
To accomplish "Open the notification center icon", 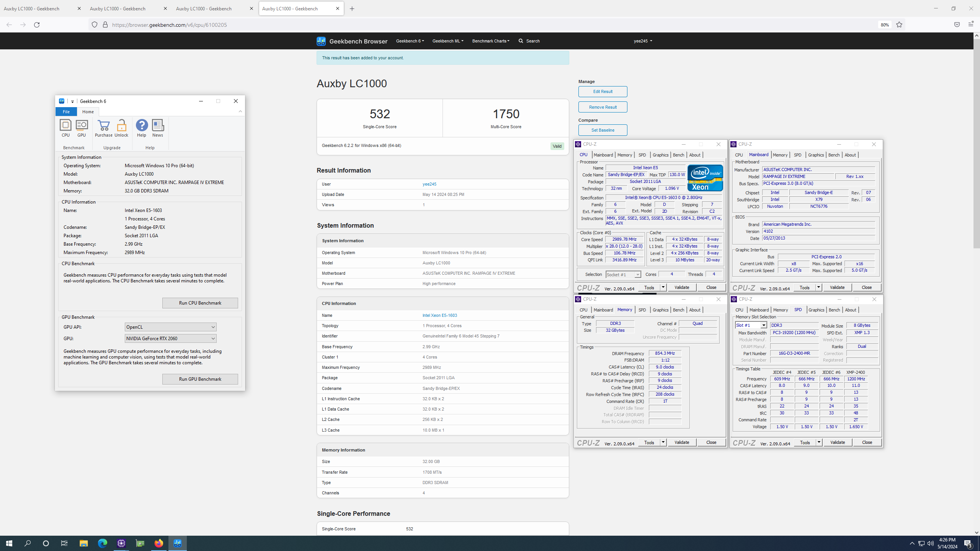I will [968, 543].
